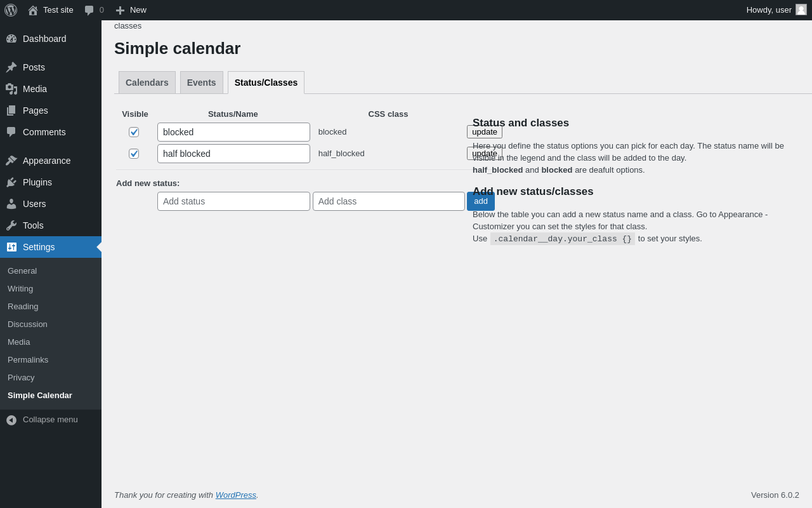Open the Dashboard icon in sidebar
The image size is (812, 508).
tap(11, 39)
